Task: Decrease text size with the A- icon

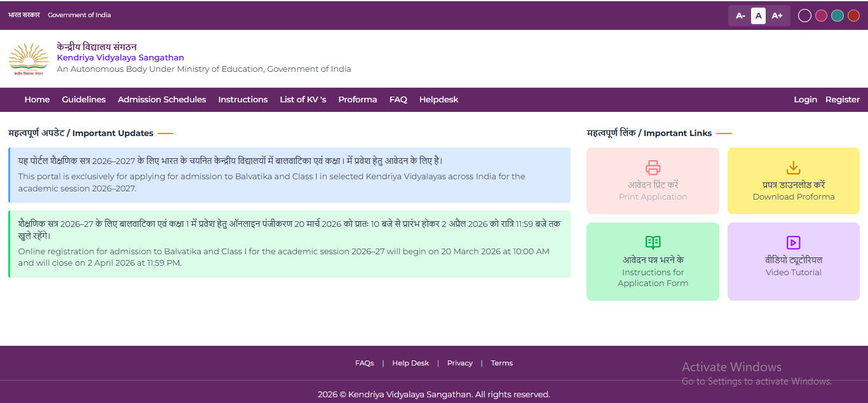Action: pos(740,15)
